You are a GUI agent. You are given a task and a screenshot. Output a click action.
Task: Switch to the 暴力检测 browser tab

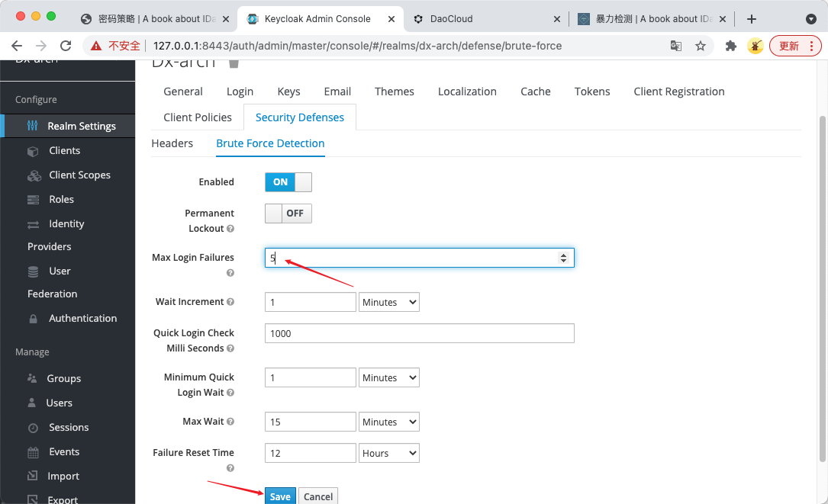652,19
